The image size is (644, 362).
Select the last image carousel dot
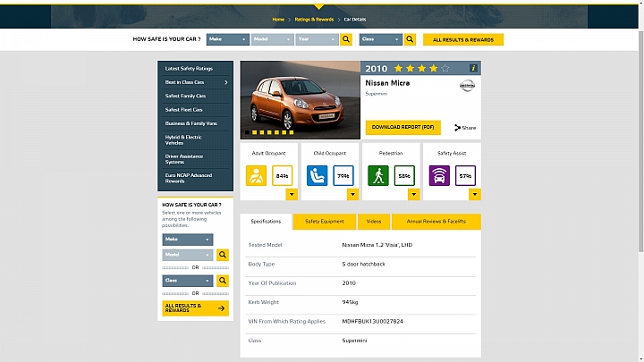[x=292, y=132]
